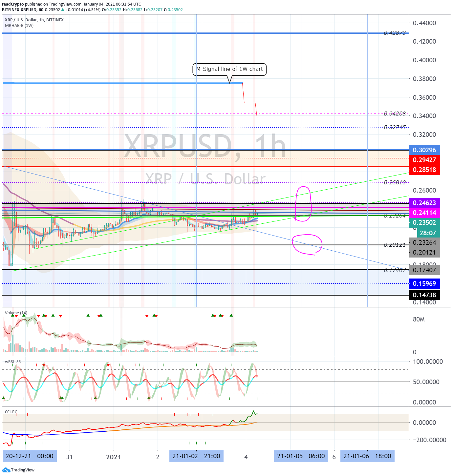Click the 0.24114 magenta price label
This screenshot has width=453, height=476.
point(424,213)
